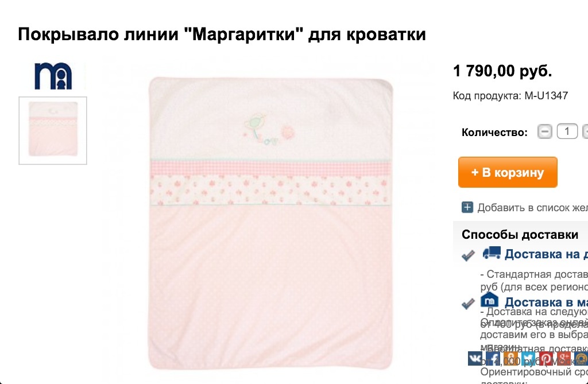Click the Mothercare brand logo
Viewport: 588px width, 384px height.
pyautogui.click(x=53, y=76)
